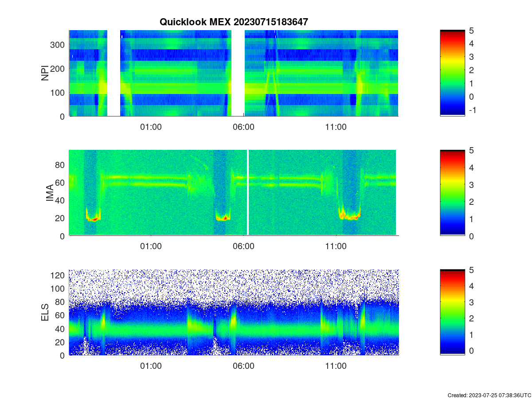This screenshot has height=399, width=532.
Task: Click the 5 label on NPI colorbar
Action: [471, 31]
